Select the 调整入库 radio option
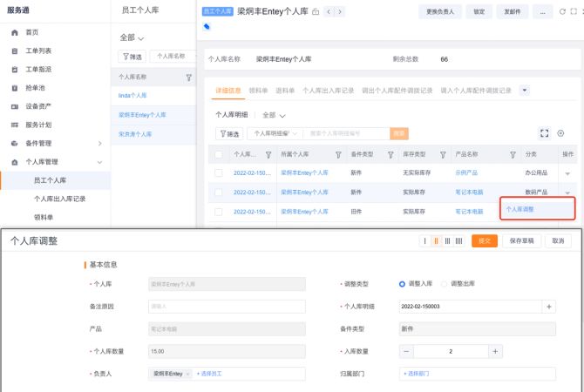 [402, 284]
